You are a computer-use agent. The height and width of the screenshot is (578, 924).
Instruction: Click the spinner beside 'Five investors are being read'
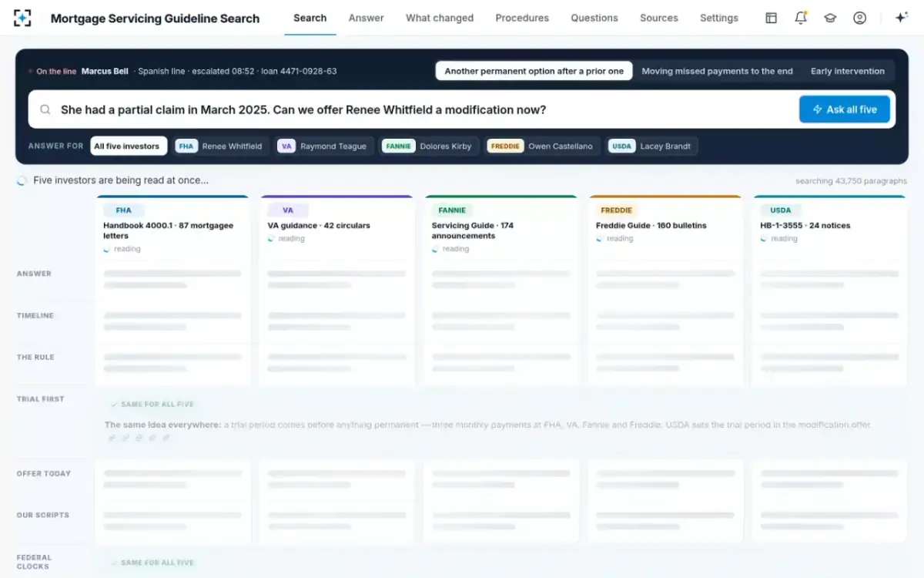pyautogui.click(x=22, y=181)
